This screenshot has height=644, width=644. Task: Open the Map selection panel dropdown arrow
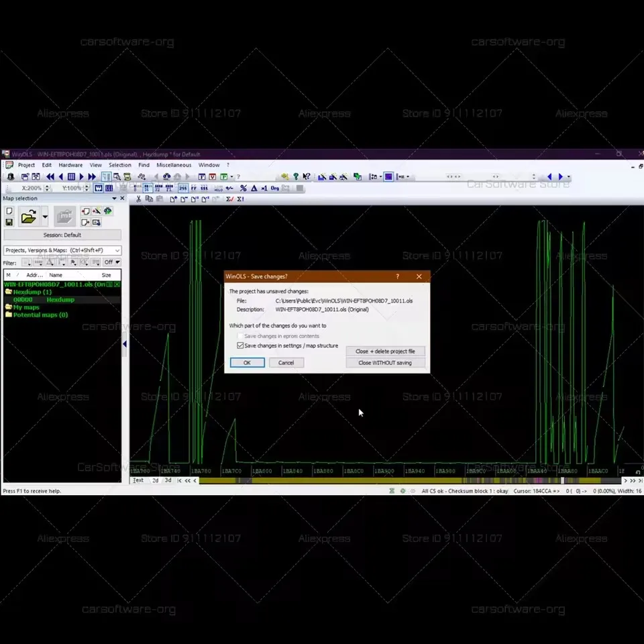(x=114, y=198)
